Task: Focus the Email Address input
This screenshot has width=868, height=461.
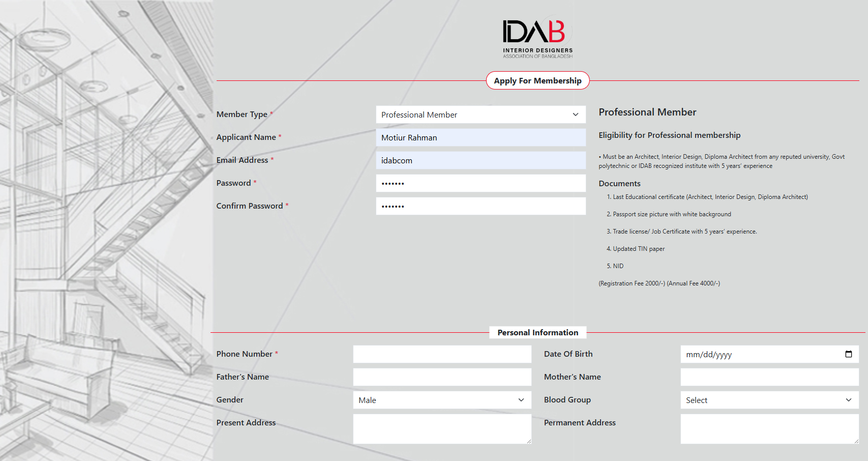Action: point(481,160)
